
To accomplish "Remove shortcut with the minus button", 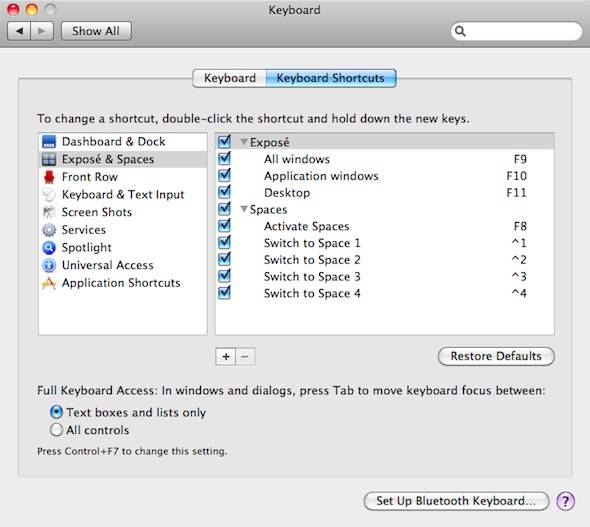I will [x=245, y=357].
